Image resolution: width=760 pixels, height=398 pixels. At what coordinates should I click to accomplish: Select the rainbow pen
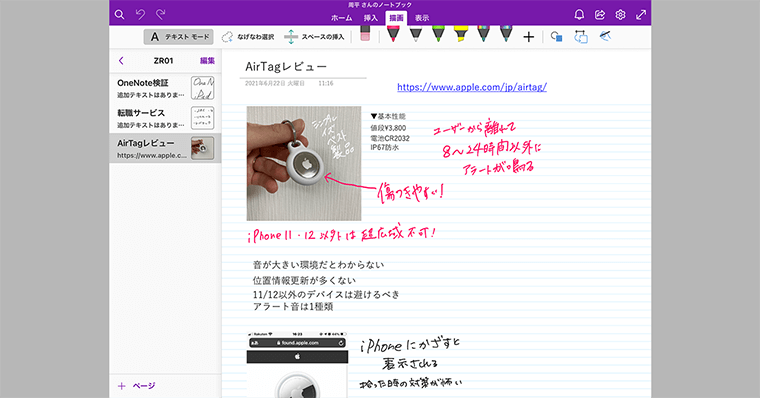(x=483, y=34)
